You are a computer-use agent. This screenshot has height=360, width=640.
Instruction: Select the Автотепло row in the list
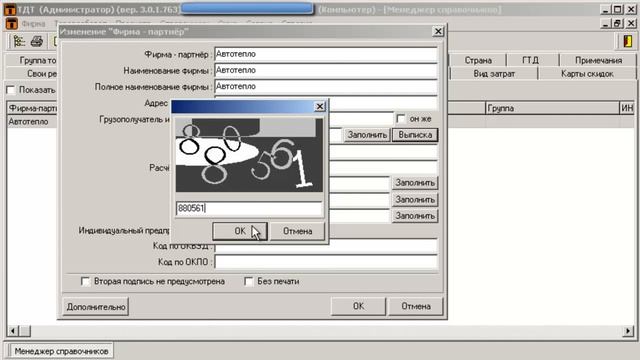pyautogui.click(x=32, y=122)
